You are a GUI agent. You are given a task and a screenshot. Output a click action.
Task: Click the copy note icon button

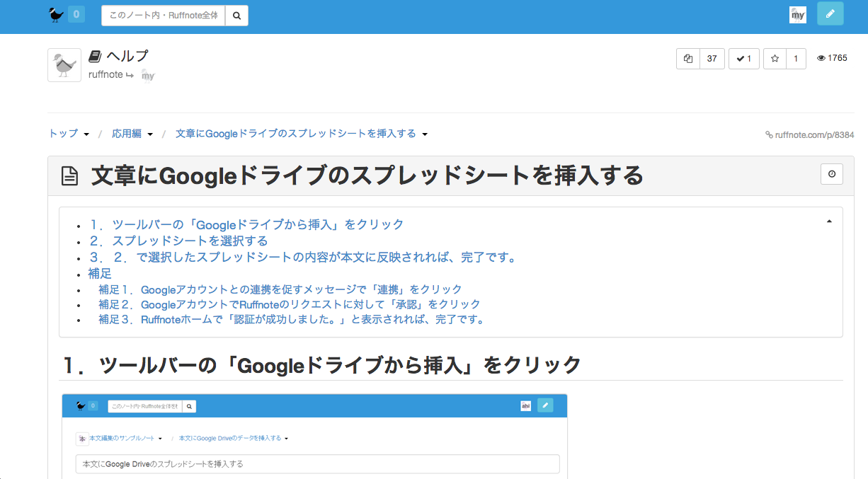pyautogui.click(x=688, y=59)
